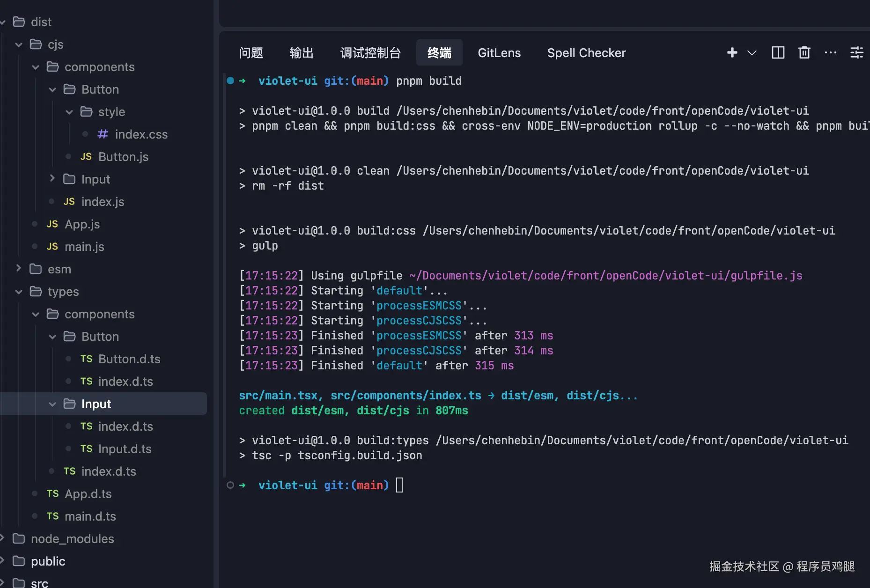This screenshot has height=588, width=870.
Task: Open index.css in style folder
Action: tap(141, 134)
